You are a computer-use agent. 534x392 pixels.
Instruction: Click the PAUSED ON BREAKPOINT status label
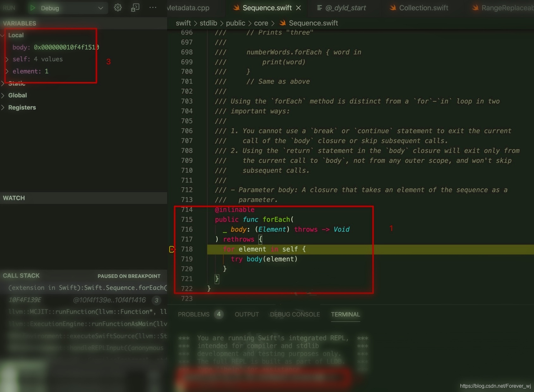coord(129,276)
